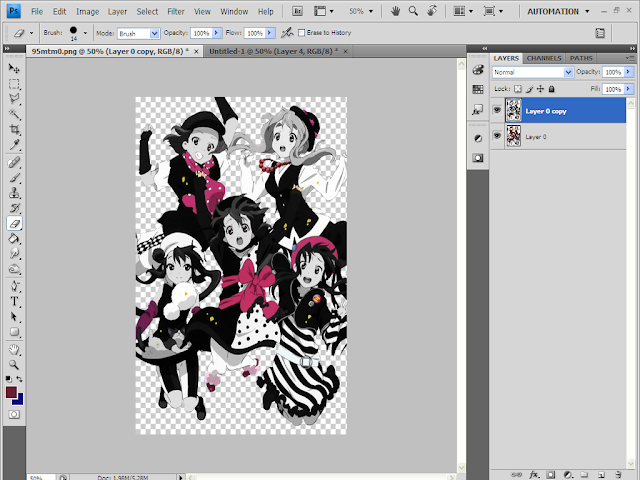Swap foreground and background colors
The height and width of the screenshot is (480, 640).
[19, 379]
